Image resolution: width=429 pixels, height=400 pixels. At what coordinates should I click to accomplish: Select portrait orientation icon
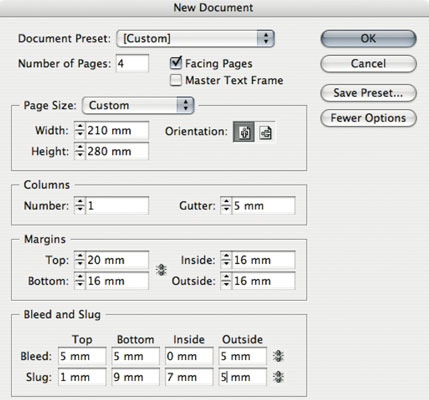244,132
